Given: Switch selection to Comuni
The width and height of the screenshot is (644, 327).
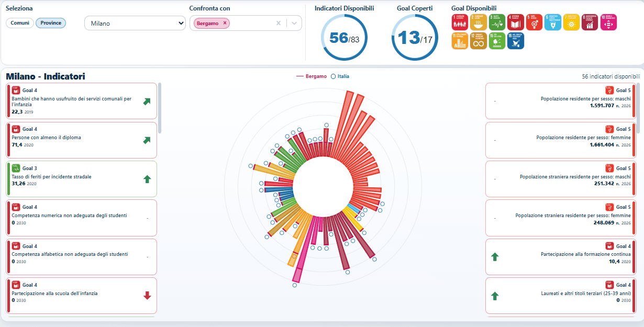Looking at the screenshot, I should pyautogui.click(x=20, y=23).
